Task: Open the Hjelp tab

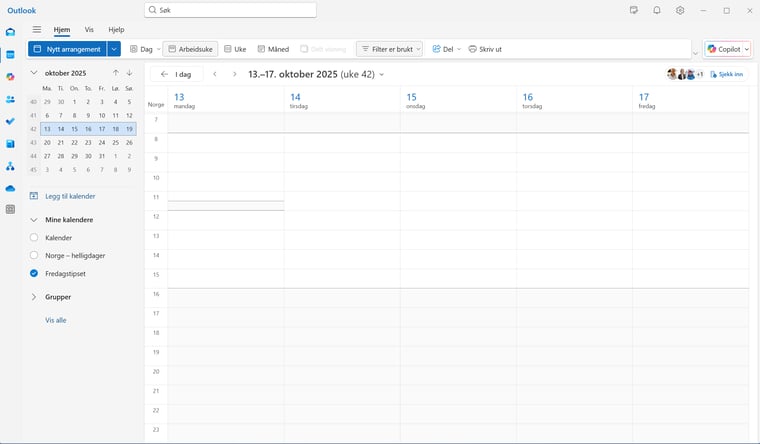Action: [x=116, y=30]
